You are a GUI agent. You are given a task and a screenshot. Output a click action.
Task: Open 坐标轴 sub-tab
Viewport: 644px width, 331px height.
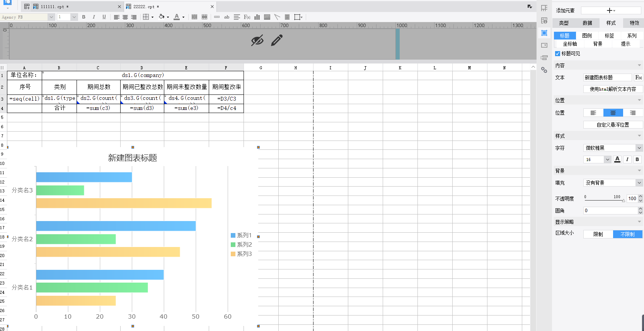click(570, 44)
